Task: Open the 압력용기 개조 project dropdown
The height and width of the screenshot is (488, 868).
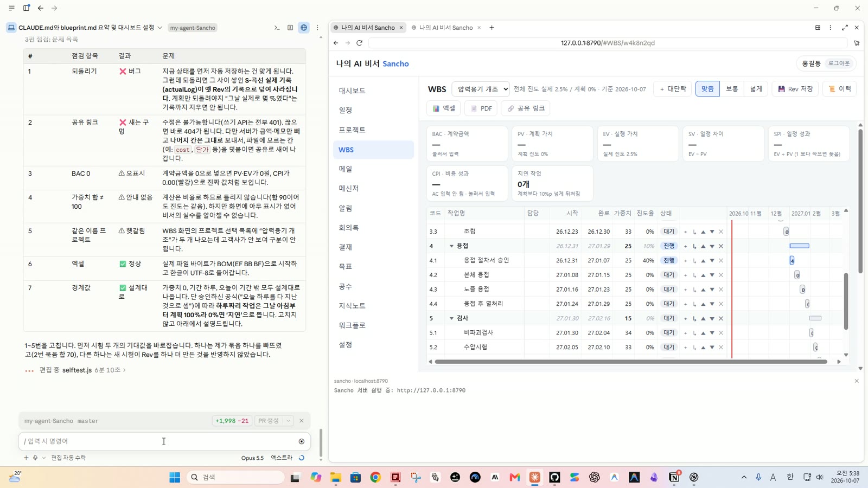Action: [x=481, y=89]
